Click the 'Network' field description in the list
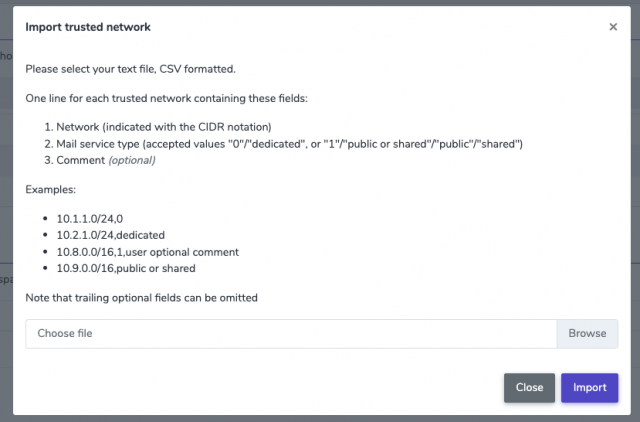Image resolution: width=640 pixels, height=422 pixels. (x=164, y=127)
